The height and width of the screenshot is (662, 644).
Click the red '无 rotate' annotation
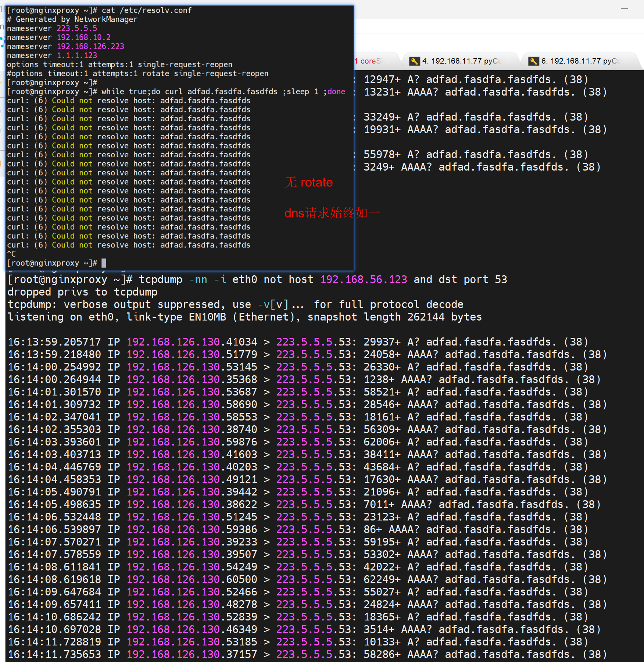click(x=308, y=182)
